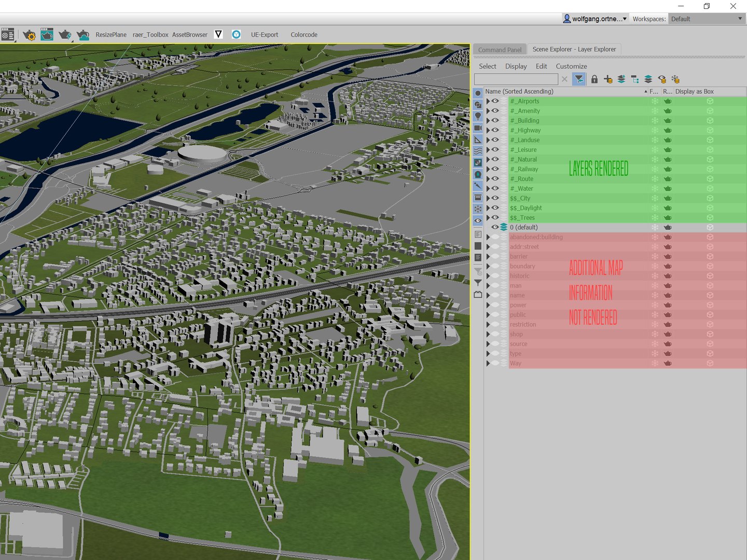Viewport: 747px width, 560px height.
Task: Toggle Display as Box for #_Landuse layer
Action: coord(710,140)
